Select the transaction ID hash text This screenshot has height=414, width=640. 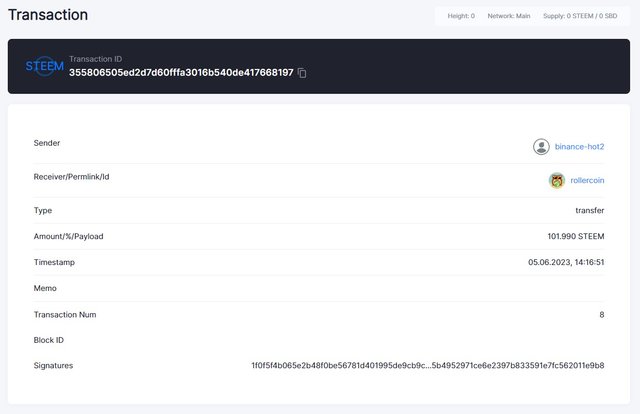coord(181,73)
